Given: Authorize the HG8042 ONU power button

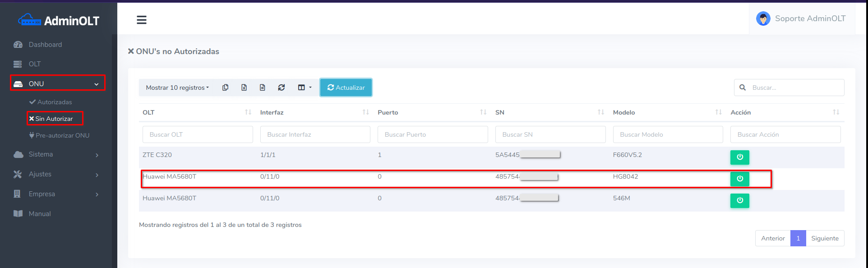Looking at the screenshot, I should pos(739,179).
